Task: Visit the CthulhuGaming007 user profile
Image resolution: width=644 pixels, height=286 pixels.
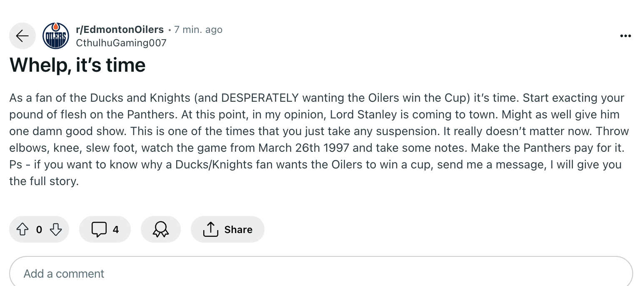Action: (121, 43)
